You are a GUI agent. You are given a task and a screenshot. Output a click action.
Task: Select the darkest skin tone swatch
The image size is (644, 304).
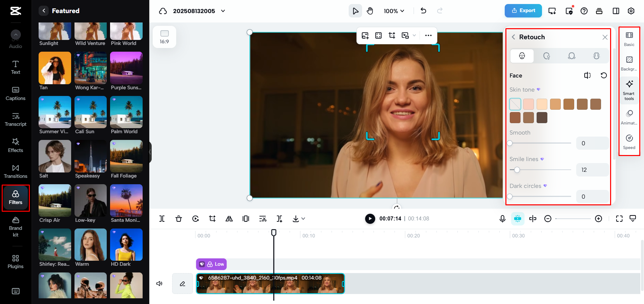pyautogui.click(x=541, y=117)
